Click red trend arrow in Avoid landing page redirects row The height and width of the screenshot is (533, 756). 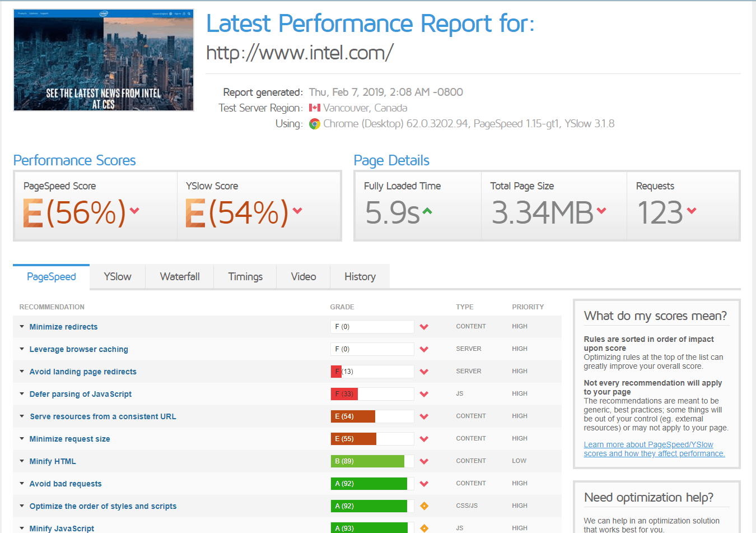point(424,372)
